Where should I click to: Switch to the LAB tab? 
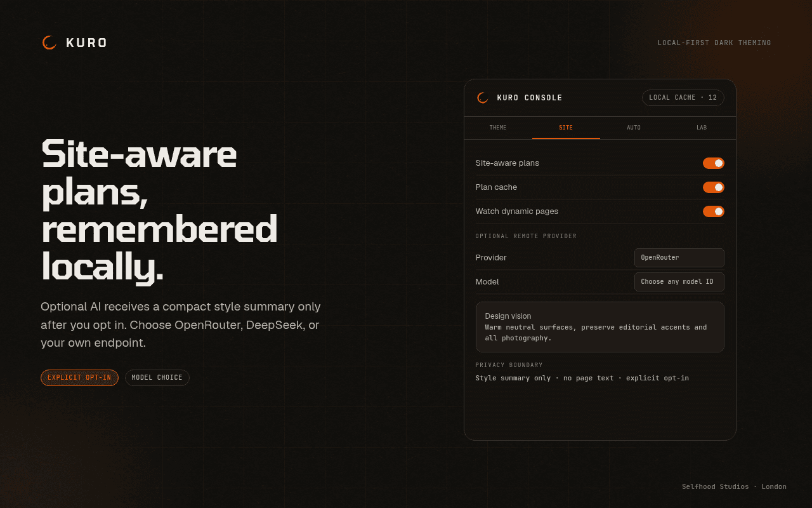pos(702,128)
